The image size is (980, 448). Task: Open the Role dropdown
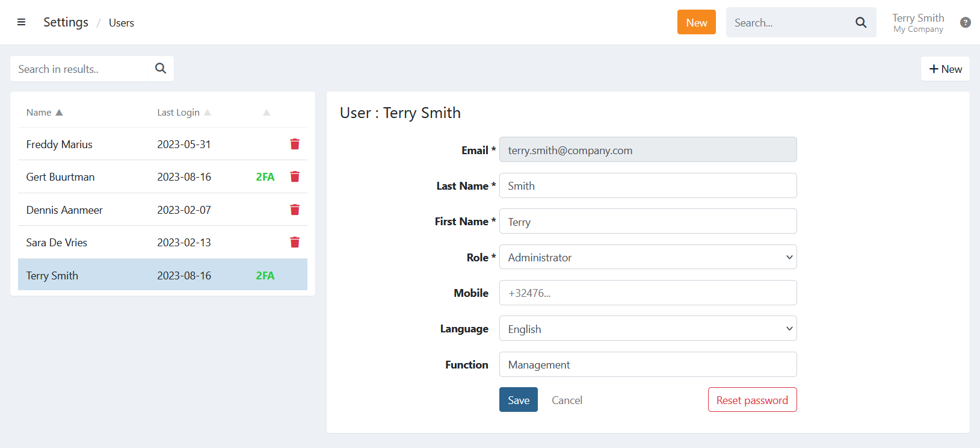(648, 257)
